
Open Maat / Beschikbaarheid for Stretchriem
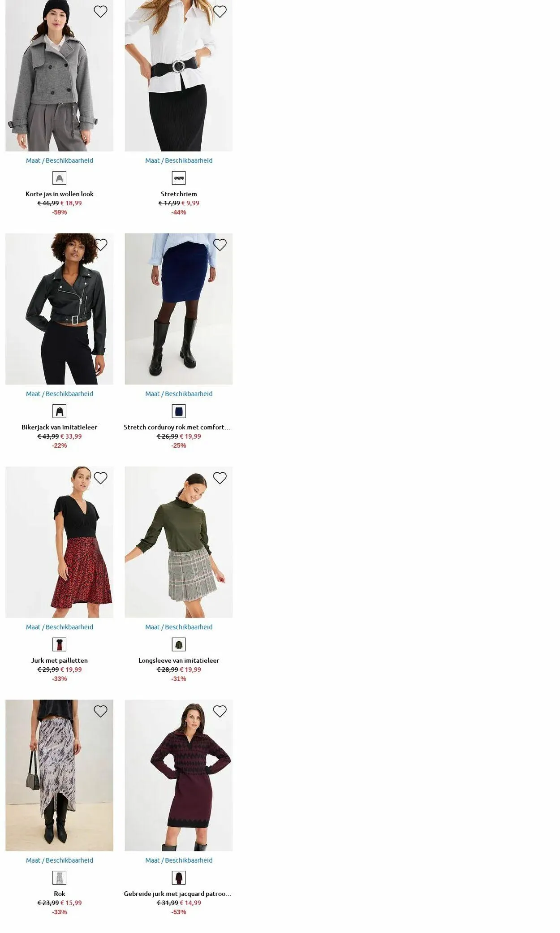coord(179,160)
